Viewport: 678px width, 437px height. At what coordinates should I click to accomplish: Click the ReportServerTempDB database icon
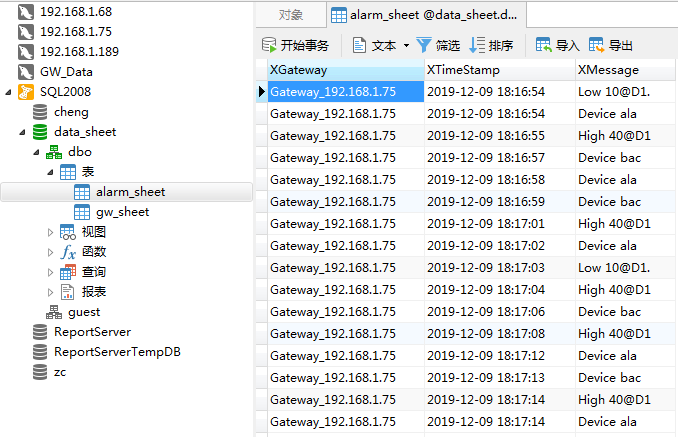40,352
